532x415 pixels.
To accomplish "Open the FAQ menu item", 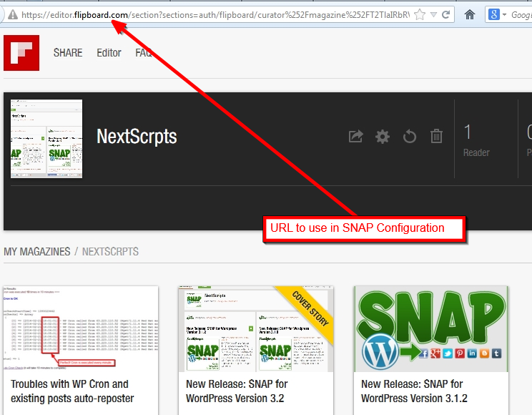I will (144, 53).
